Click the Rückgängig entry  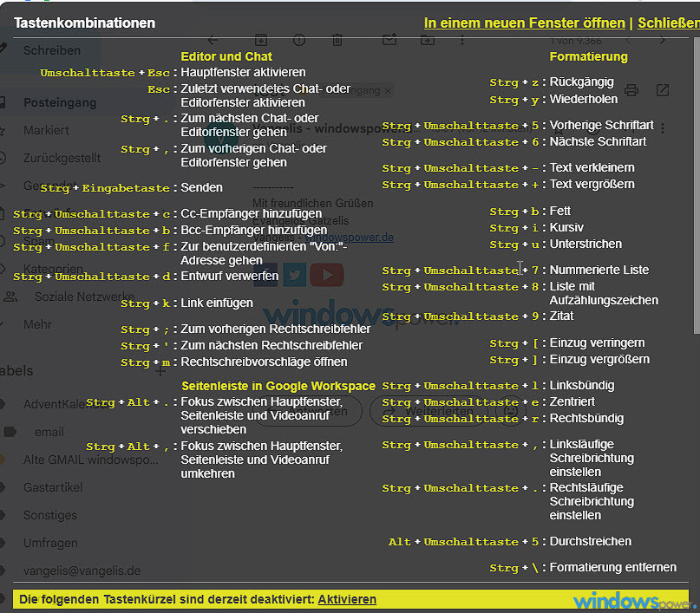point(582,82)
